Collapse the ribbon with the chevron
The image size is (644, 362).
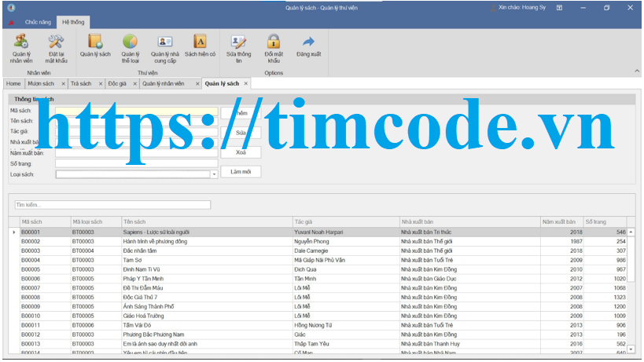(x=637, y=71)
